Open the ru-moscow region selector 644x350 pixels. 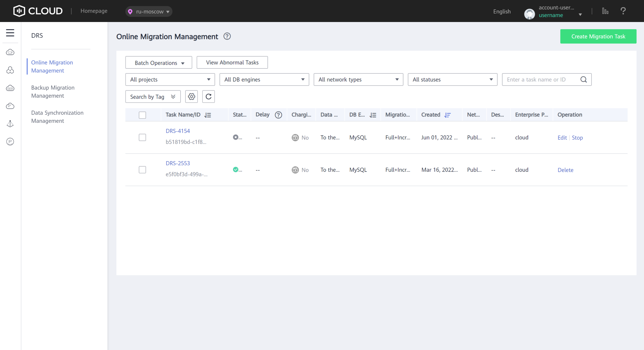149,11
